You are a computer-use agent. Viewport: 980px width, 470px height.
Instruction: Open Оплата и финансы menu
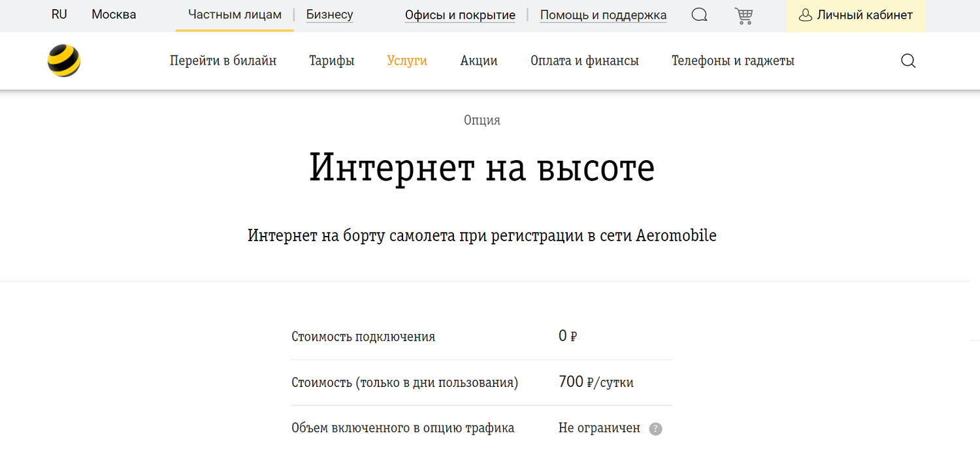coord(585,61)
